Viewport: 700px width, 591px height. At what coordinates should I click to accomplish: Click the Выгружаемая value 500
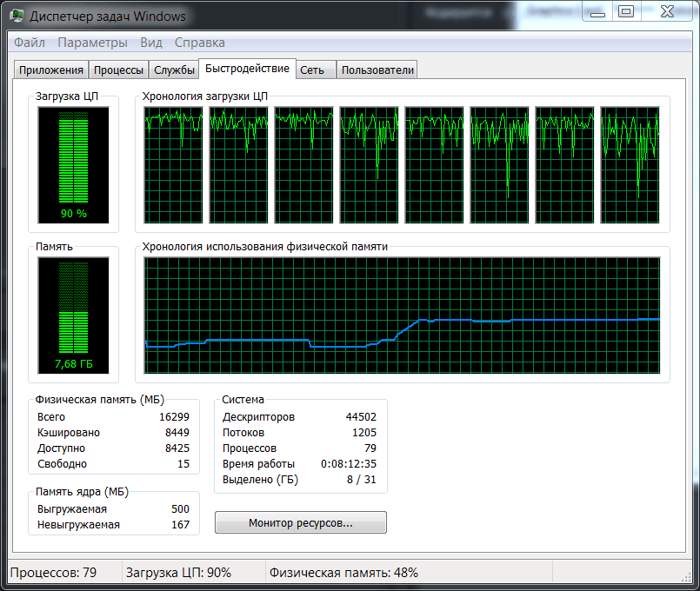pos(180,509)
